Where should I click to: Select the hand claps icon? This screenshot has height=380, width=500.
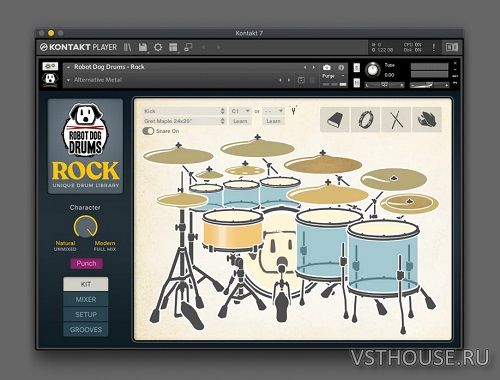(427, 119)
